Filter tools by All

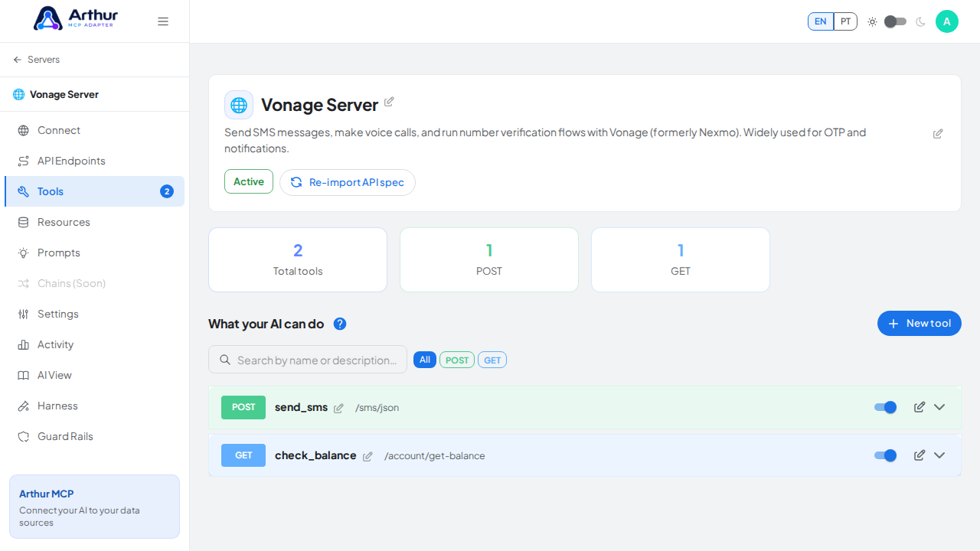[x=425, y=360]
